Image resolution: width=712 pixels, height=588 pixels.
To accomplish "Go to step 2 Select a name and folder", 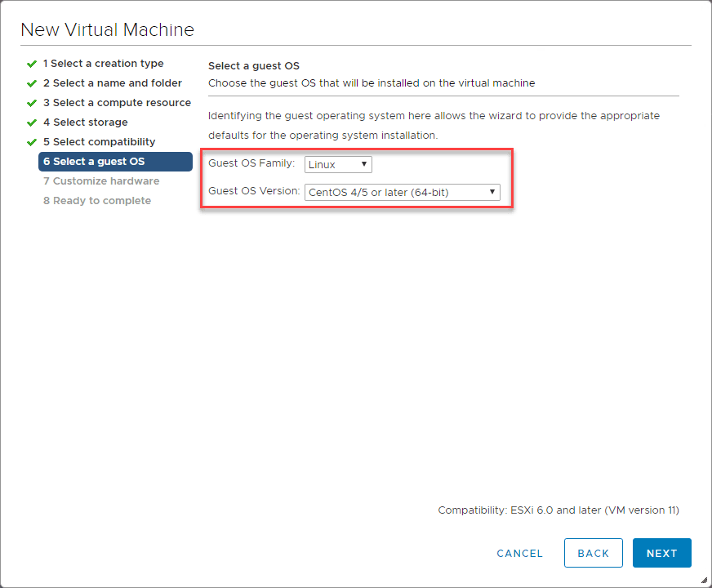I will pos(112,83).
